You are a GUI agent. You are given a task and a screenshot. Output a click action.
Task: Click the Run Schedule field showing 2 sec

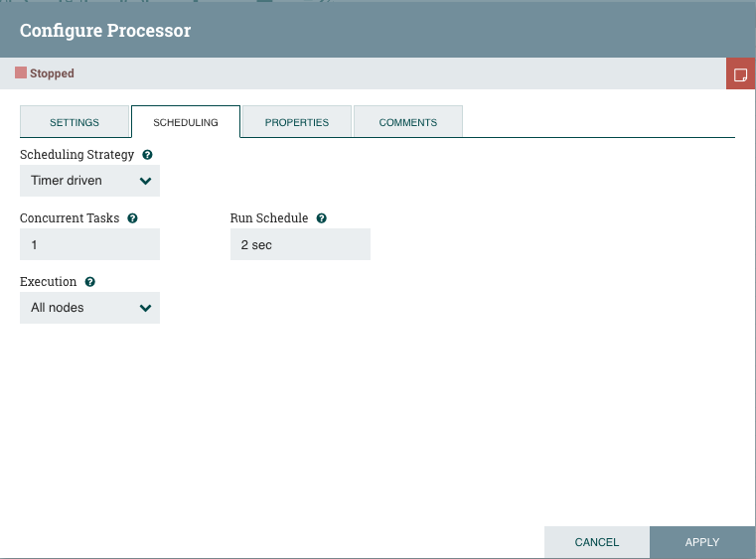tap(300, 244)
